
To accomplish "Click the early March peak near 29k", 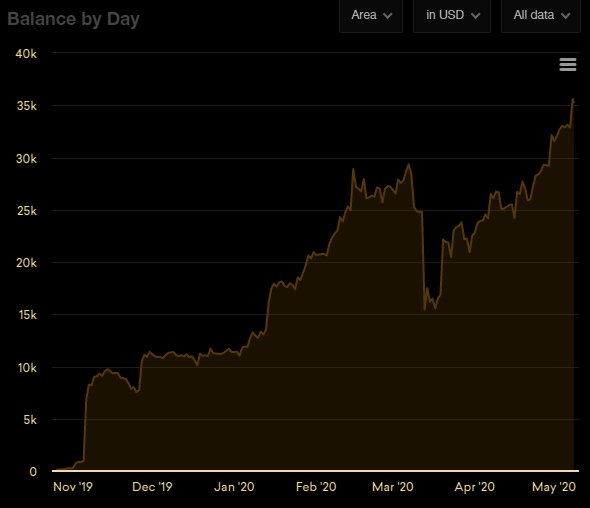I will [x=409, y=164].
